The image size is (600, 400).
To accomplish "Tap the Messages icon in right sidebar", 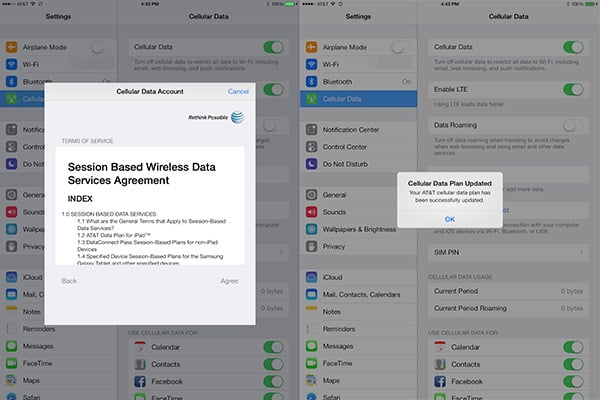I will 311,346.
